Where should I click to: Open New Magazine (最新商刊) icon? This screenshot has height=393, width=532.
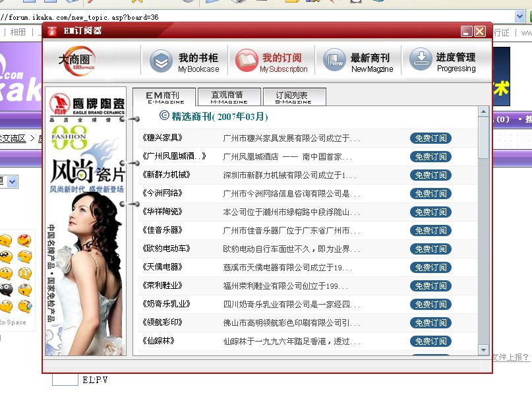pos(334,60)
